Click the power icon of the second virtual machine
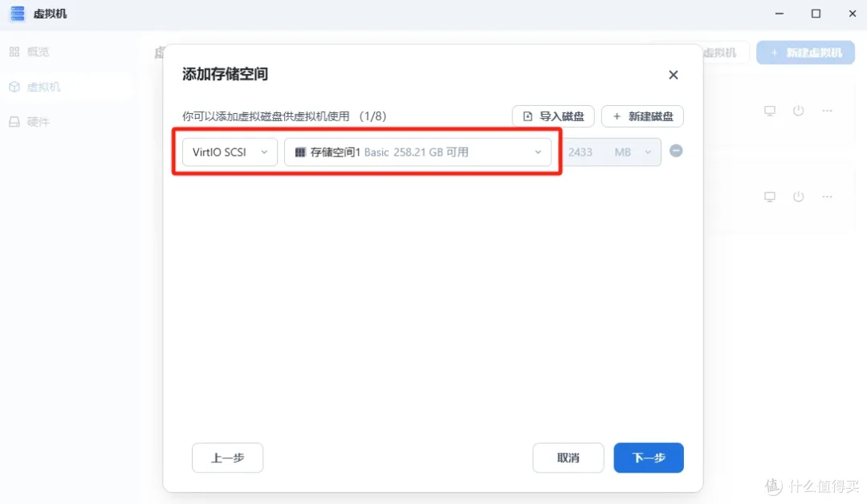 798,197
